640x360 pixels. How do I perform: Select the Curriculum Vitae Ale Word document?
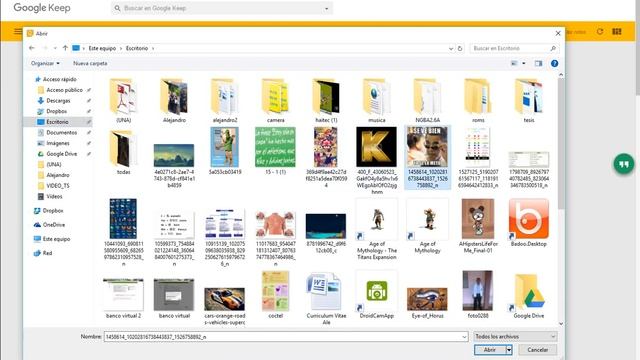coord(326,298)
